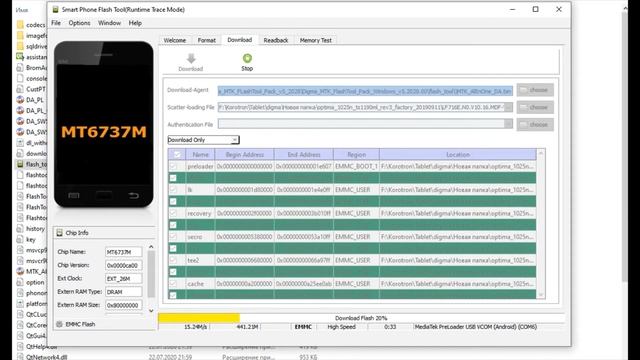The height and width of the screenshot is (360, 640).
Task: Select the QtCLuc file icon in Explorer
Action: [x=20, y=314]
